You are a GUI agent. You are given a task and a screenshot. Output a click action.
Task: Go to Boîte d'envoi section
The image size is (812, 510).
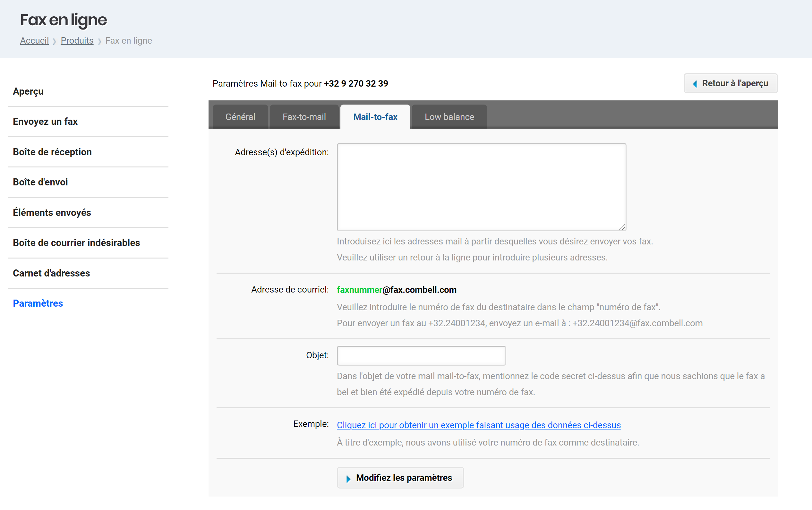pos(40,182)
